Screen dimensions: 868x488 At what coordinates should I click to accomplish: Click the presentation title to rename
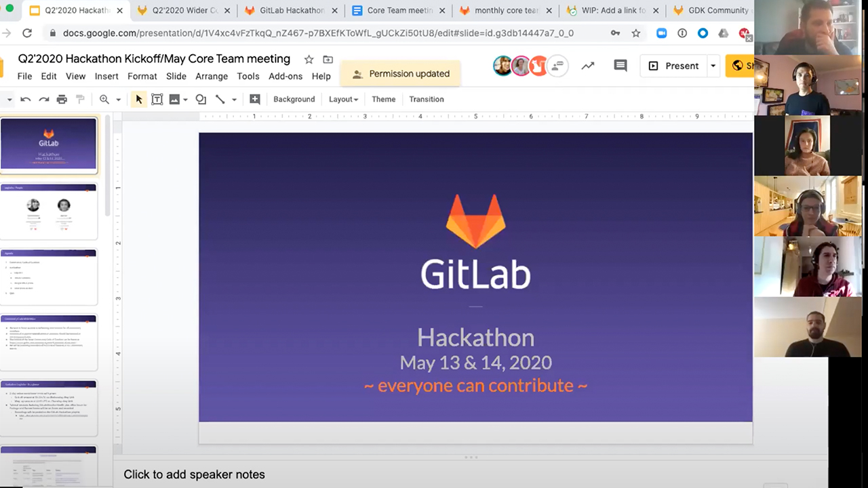154,59
